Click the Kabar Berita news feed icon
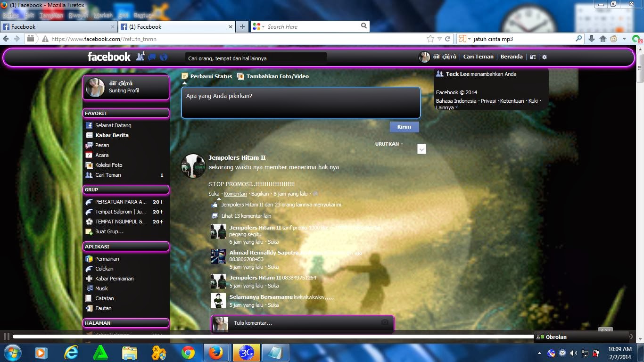This screenshot has width=644, height=362. click(x=89, y=135)
